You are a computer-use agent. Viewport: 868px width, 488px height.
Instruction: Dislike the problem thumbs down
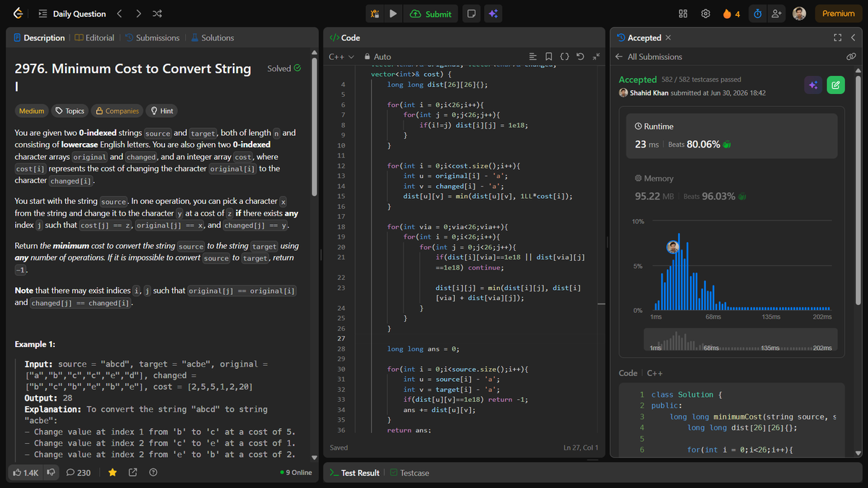(51, 472)
